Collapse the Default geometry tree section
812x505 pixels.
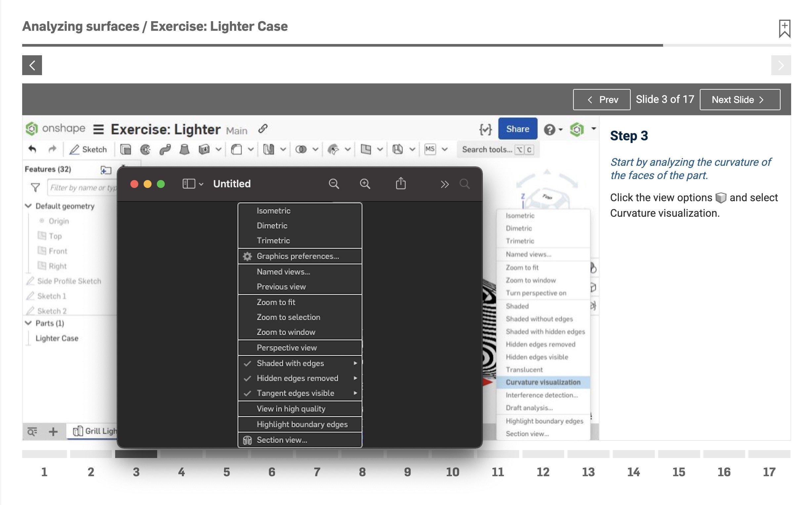pyautogui.click(x=29, y=206)
